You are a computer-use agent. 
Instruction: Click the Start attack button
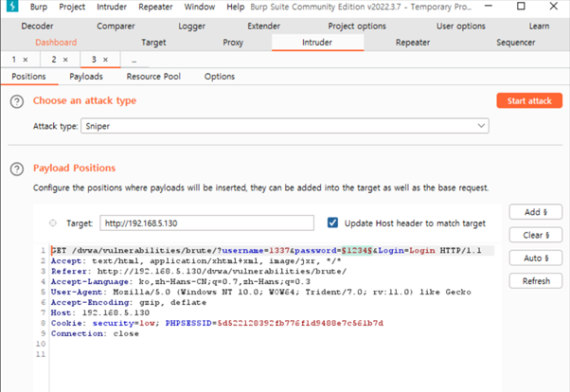click(529, 100)
